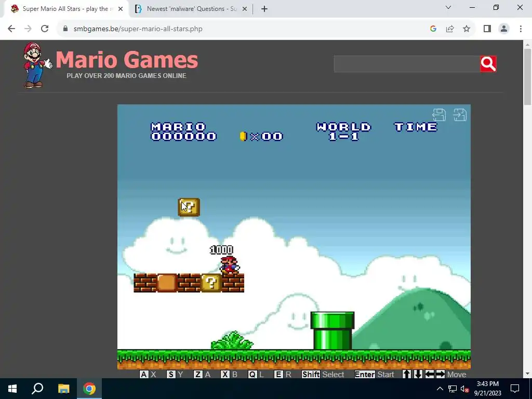Close the Newest 'malware' Questions tab
The image size is (532, 399).
tap(244, 9)
